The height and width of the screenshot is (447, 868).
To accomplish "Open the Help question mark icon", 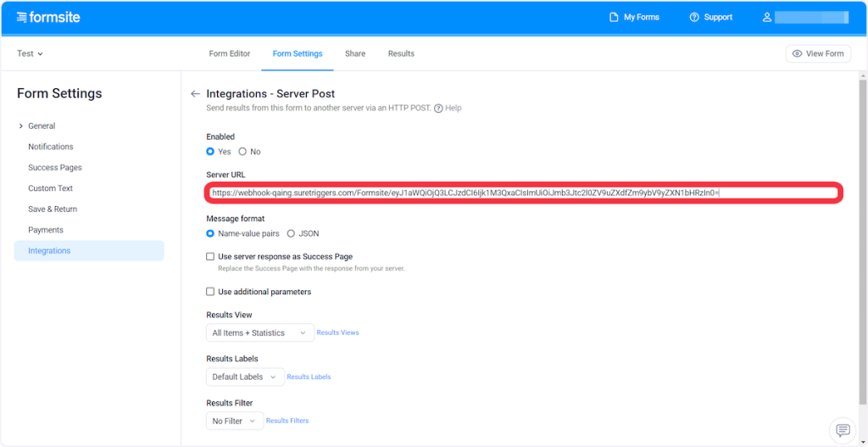I will coord(438,109).
